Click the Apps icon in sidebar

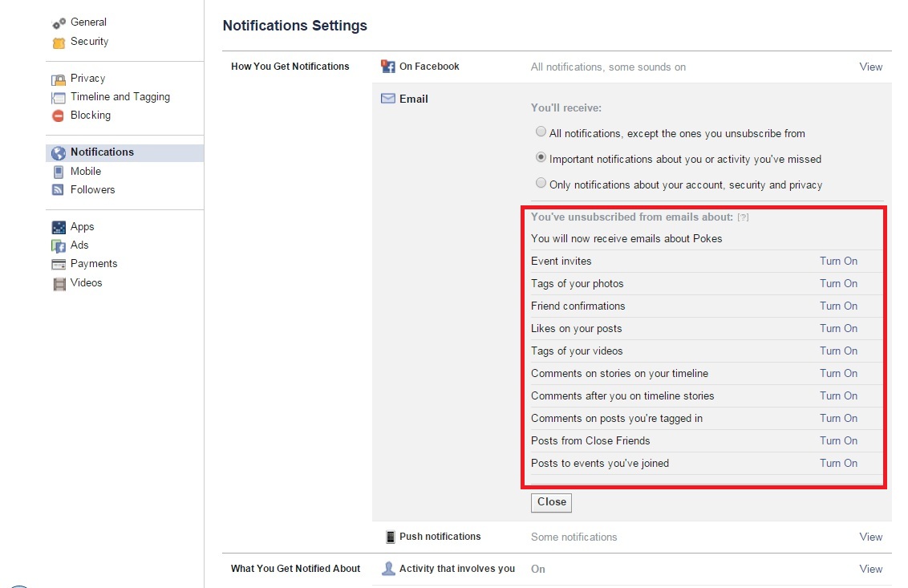59,227
